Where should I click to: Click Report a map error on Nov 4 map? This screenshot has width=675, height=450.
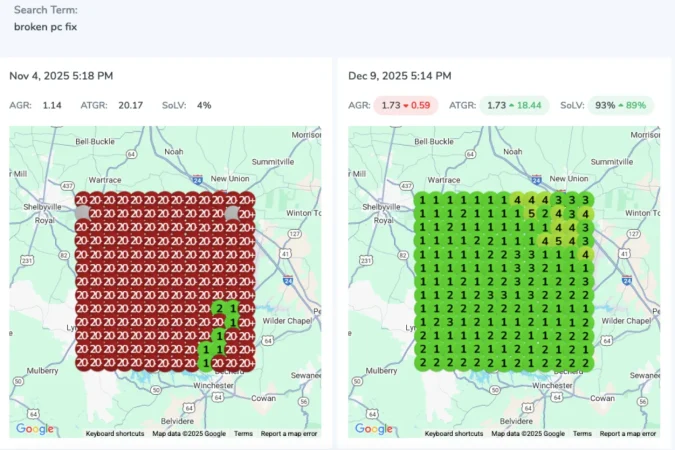coord(289,434)
